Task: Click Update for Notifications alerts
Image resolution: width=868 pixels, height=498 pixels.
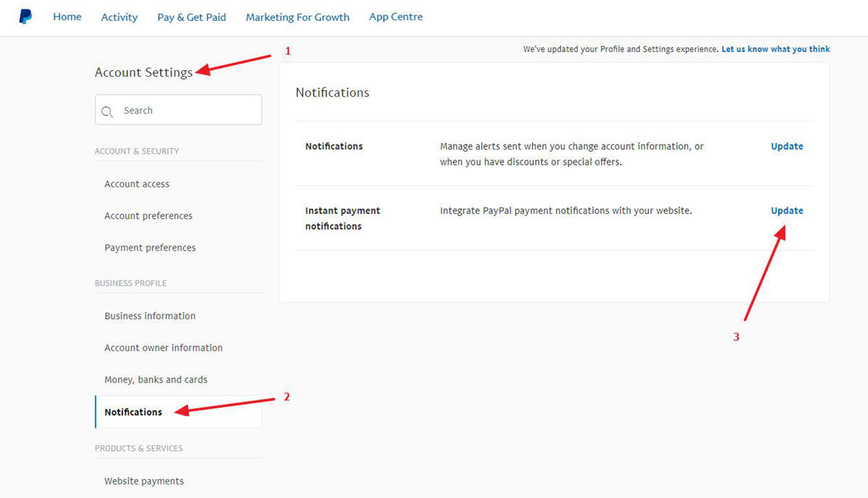Action: [x=787, y=146]
